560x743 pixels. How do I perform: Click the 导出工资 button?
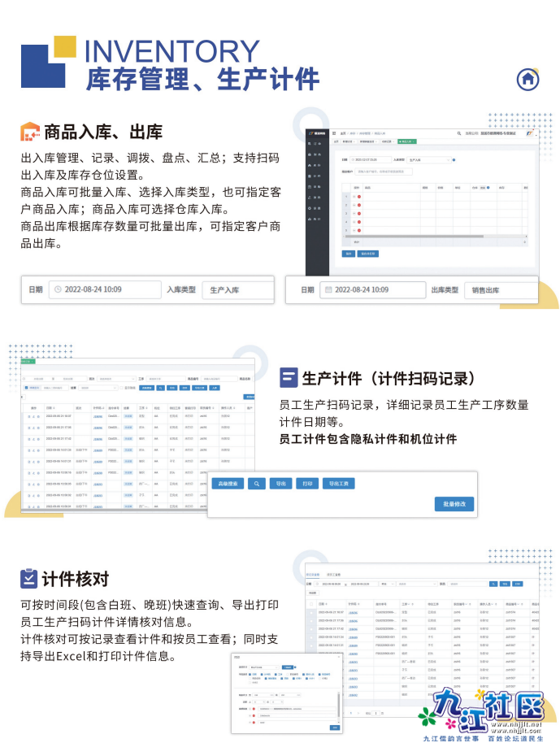pos(339,484)
